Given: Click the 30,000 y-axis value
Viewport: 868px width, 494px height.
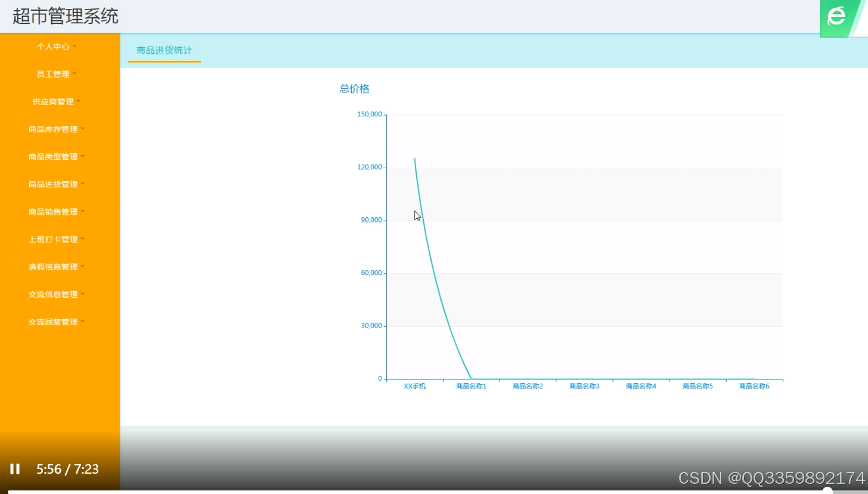Looking at the screenshot, I should 371,326.
